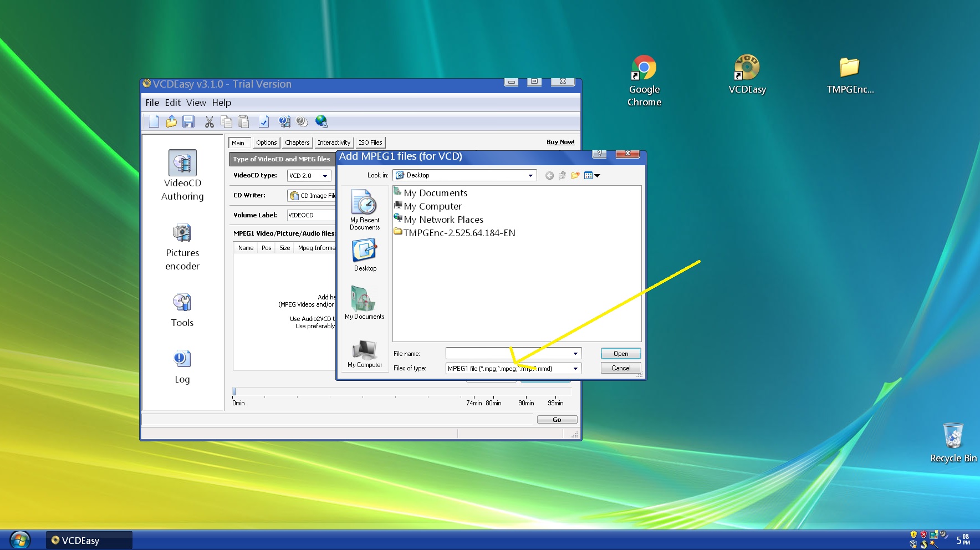Open the Google Chrome desktop shortcut
Image resolution: width=980 pixels, height=550 pixels.
click(x=644, y=81)
